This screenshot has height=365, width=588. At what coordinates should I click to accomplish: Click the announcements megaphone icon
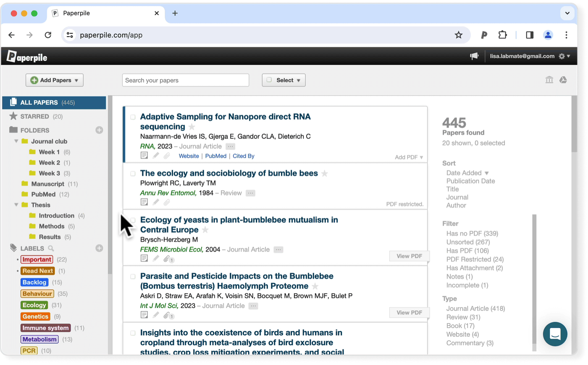(474, 56)
